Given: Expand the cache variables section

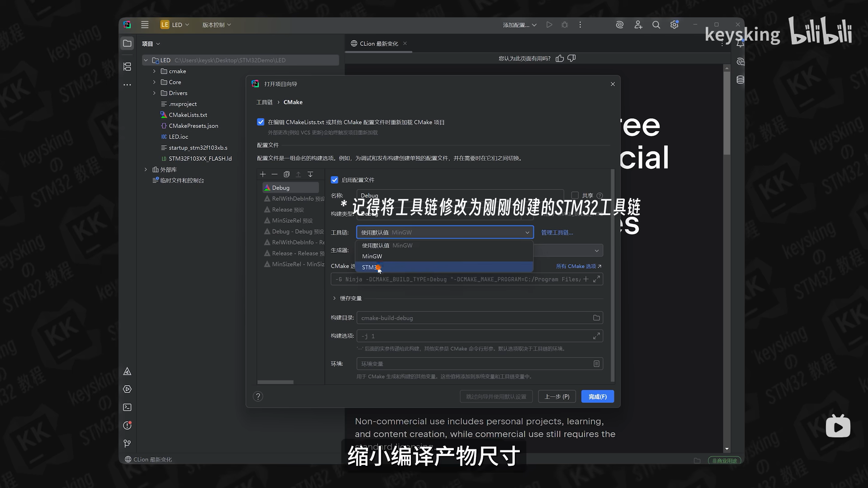Looking at the screenshot, I should click(x=334, y=298).
